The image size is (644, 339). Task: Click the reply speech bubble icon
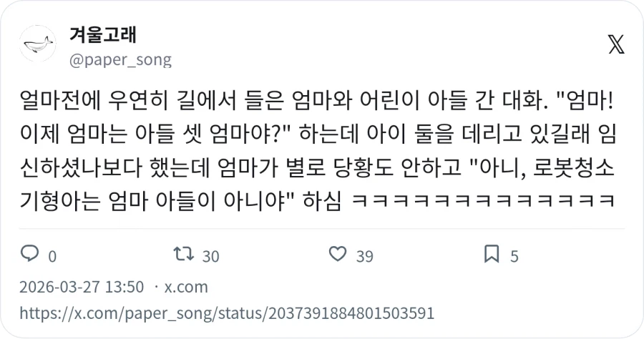29,254
